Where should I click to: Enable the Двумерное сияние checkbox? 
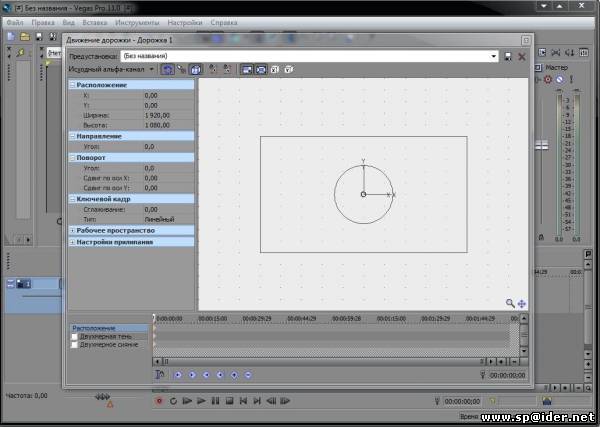74,345
